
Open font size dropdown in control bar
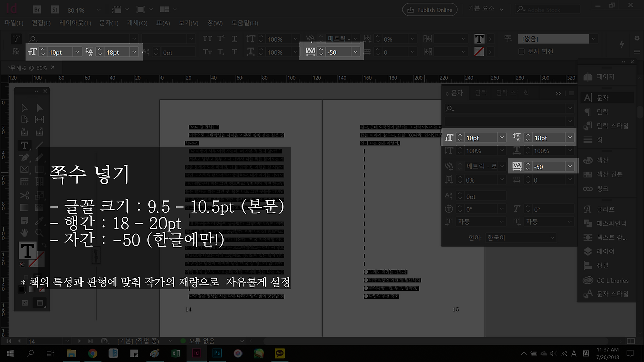click(x=77, y=52)
